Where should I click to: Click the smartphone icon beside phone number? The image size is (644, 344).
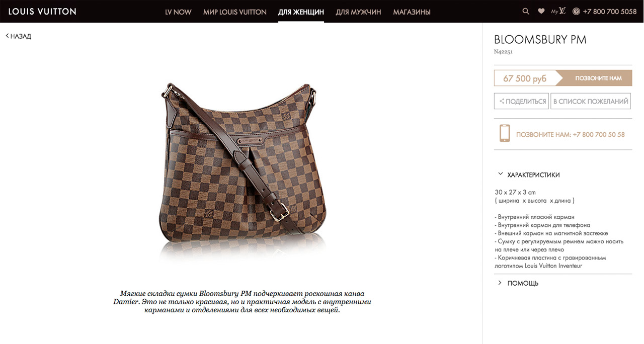(504, 134)
